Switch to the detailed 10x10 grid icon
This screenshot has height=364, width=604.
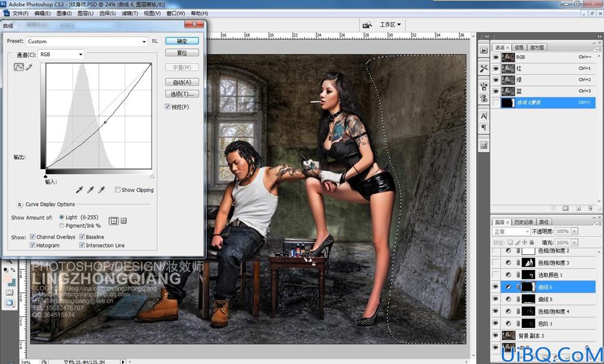tap(123, 221)
